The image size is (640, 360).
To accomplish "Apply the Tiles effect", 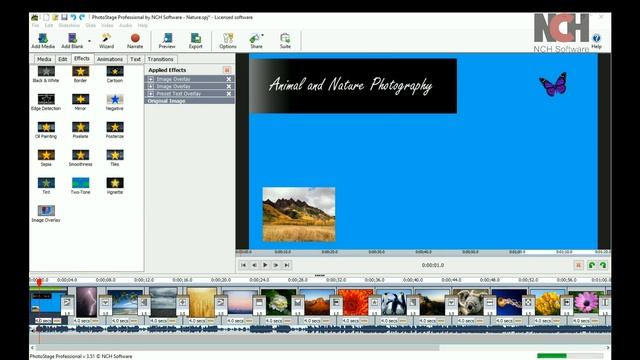I will tap(115, 158).
